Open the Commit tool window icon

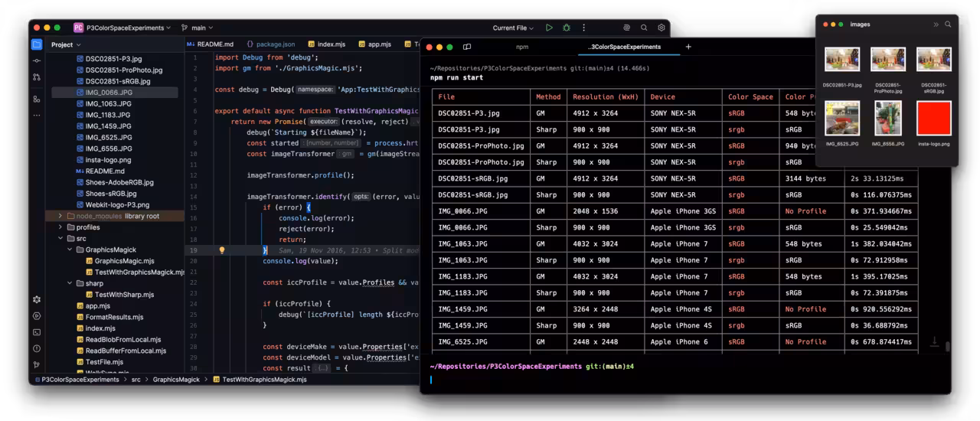tap(37, 60)
